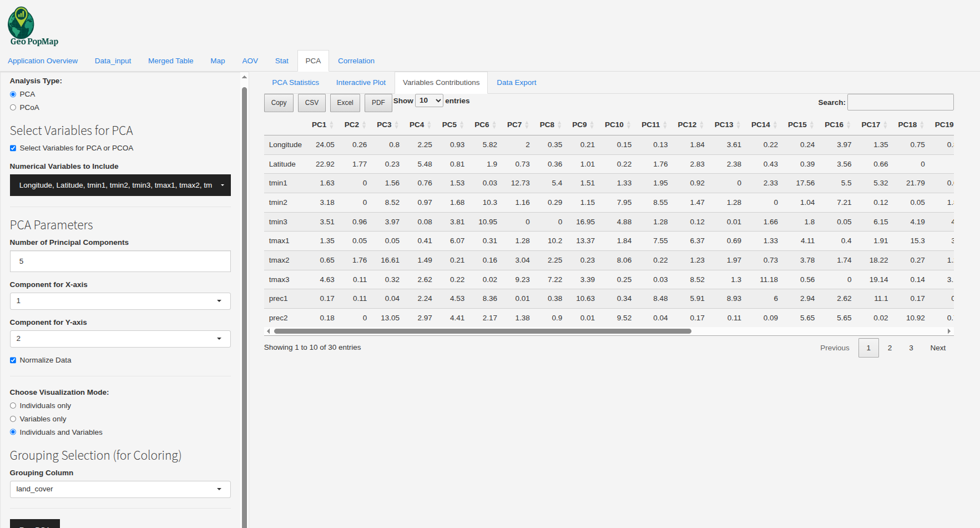Open Grouping Column land_cover dropdown
Image resolution: width=980 pixels, height=528 pixels.
(x=120, y=489)
